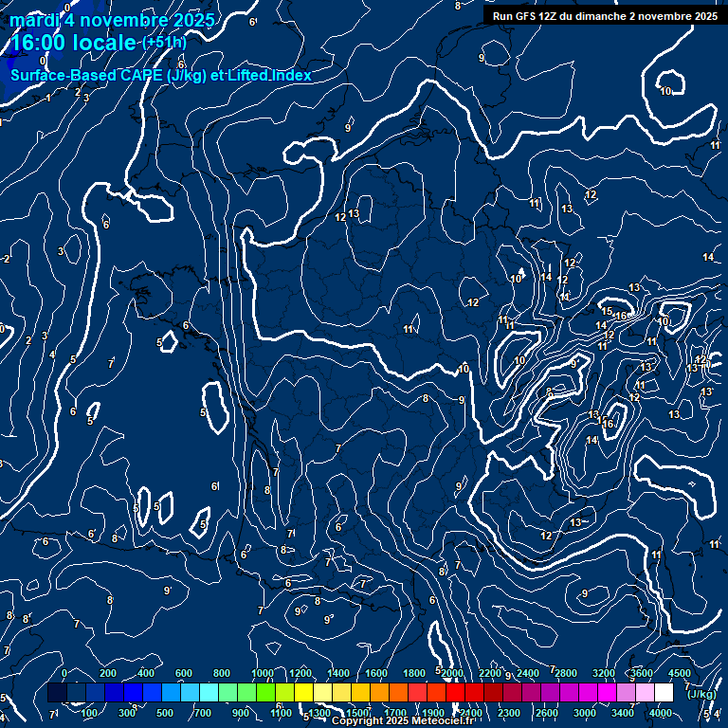
Task: Click the "1500" legend value
Action: (357, 713)
